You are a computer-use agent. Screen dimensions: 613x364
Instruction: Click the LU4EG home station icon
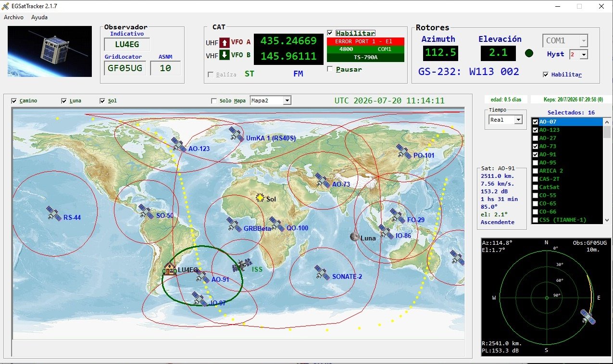coord(170,269)
